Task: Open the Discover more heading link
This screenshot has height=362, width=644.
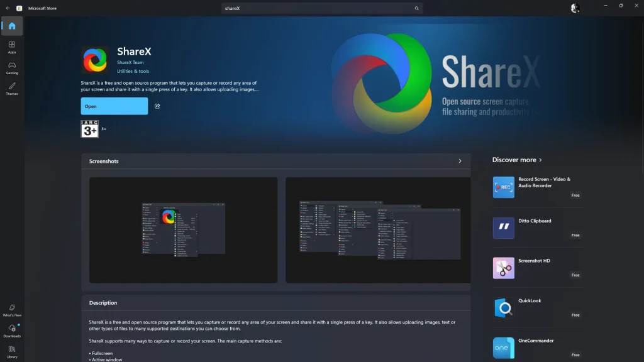Action: point(514,160)
